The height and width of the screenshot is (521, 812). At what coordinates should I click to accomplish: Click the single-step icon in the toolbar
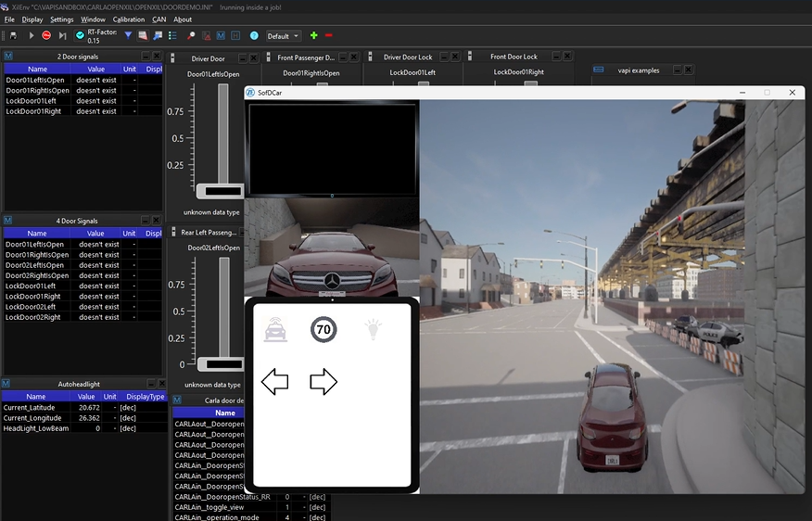click(62, 35)
